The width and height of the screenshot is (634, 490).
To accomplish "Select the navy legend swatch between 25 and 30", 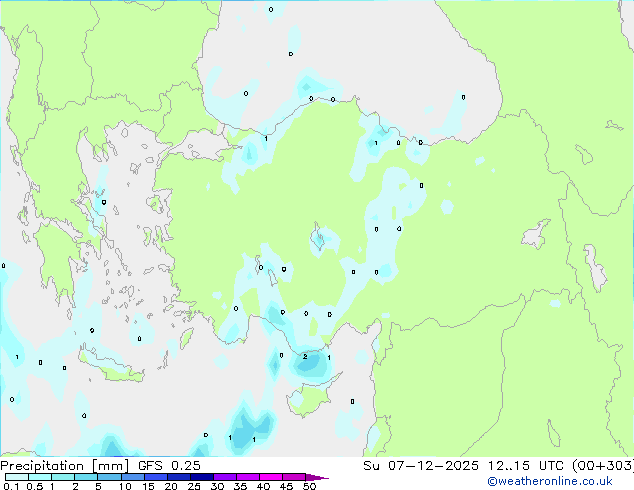I will pos(202,477).
